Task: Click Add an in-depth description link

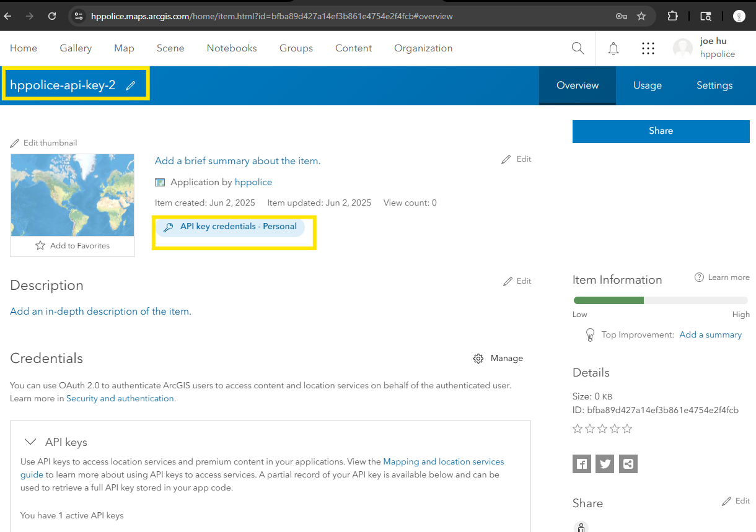Action: (100, 312)
